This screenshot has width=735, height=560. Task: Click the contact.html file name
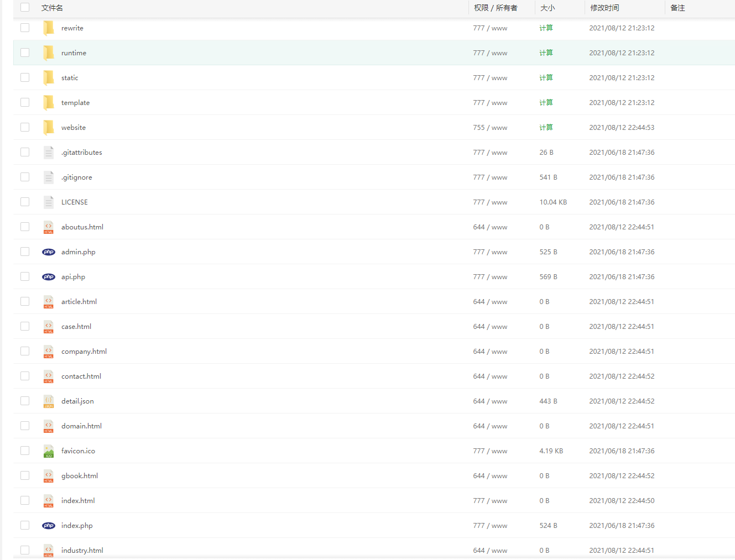81,376
